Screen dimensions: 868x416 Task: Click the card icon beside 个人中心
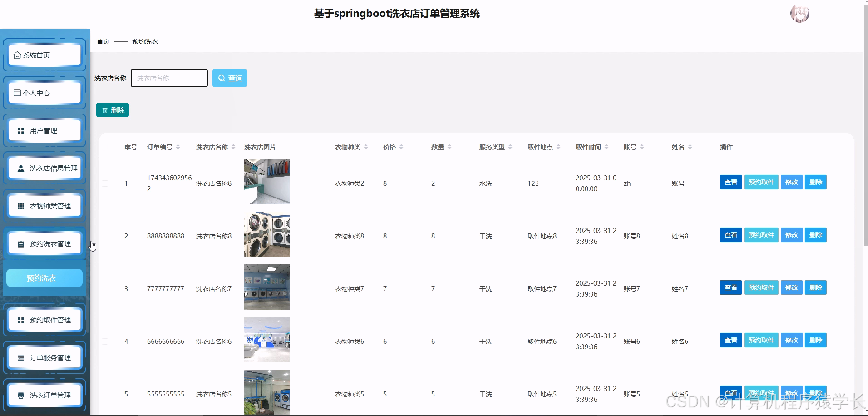[17, 93]
